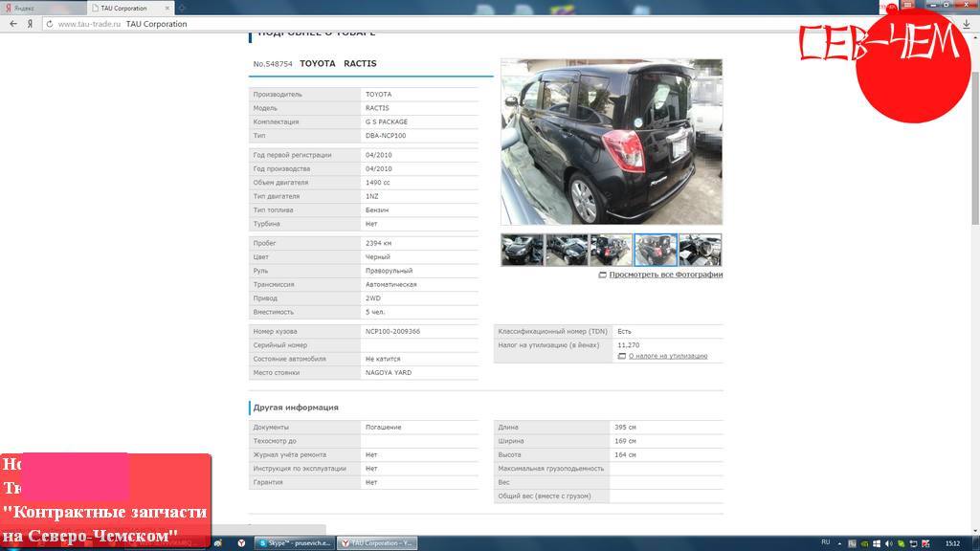Image resolution: width=980 pixels, height=551 pixels.
Task: Click label 'Максимальная грузоподъемность'
Action: coord(550,469)
